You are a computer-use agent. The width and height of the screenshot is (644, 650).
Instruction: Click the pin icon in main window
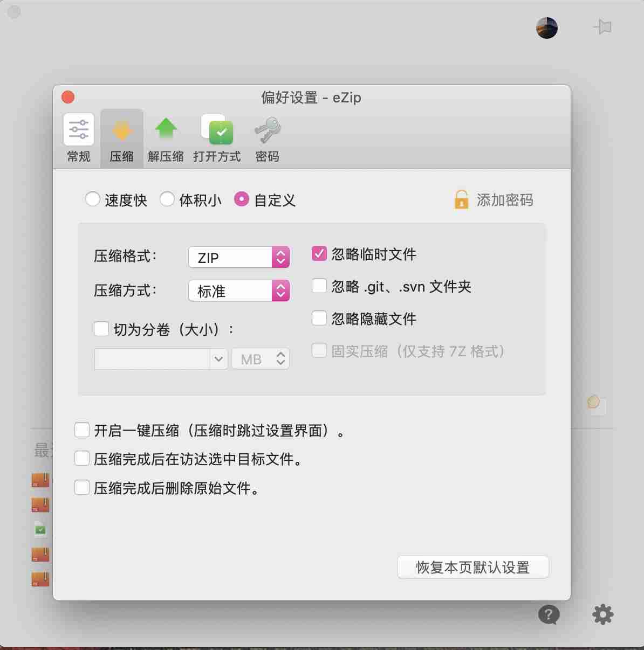(x=602, y=26)
